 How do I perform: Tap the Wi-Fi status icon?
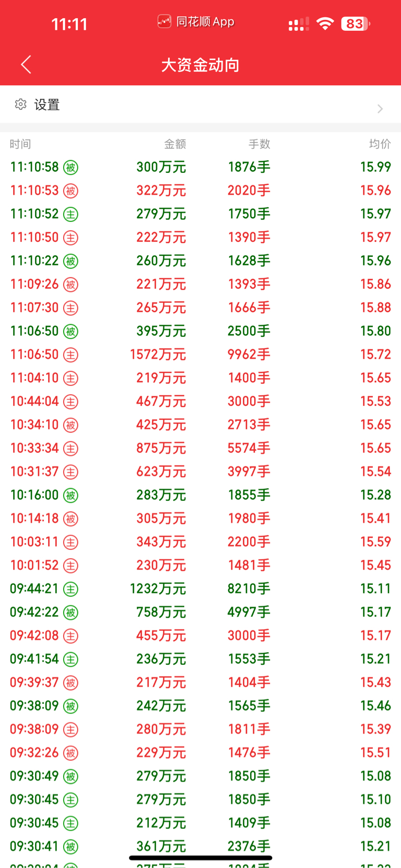(325, 23)
